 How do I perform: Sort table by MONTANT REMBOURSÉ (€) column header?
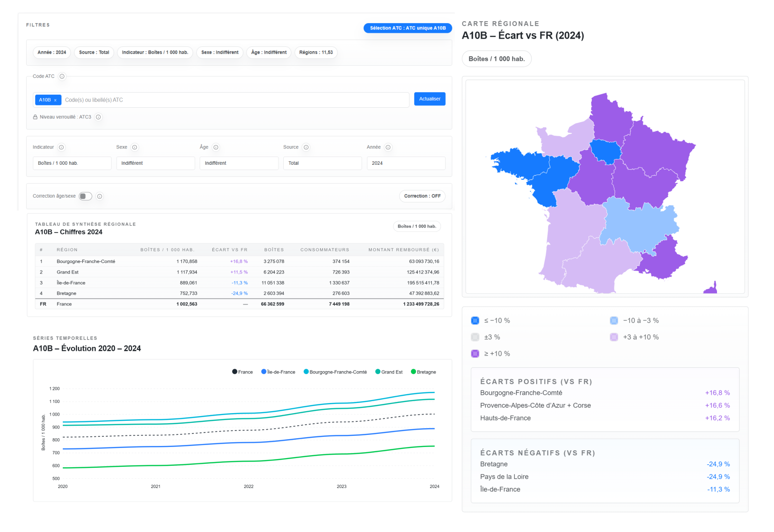point(404,250)
